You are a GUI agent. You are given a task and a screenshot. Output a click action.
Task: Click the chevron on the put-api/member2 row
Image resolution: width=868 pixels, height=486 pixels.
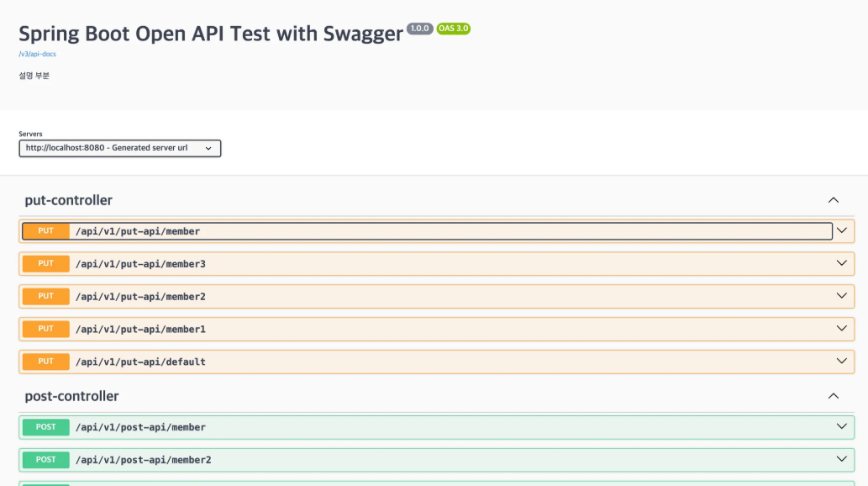[x=841, y=296]
